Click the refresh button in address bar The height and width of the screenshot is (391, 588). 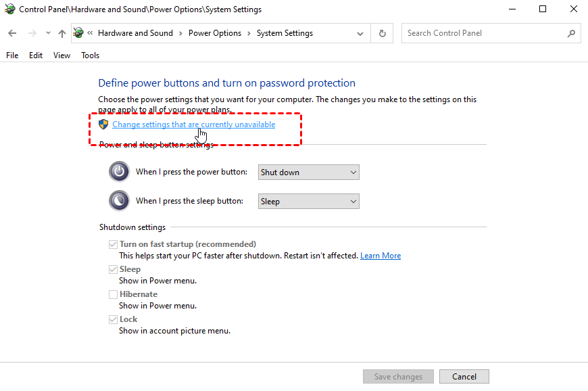383,33
